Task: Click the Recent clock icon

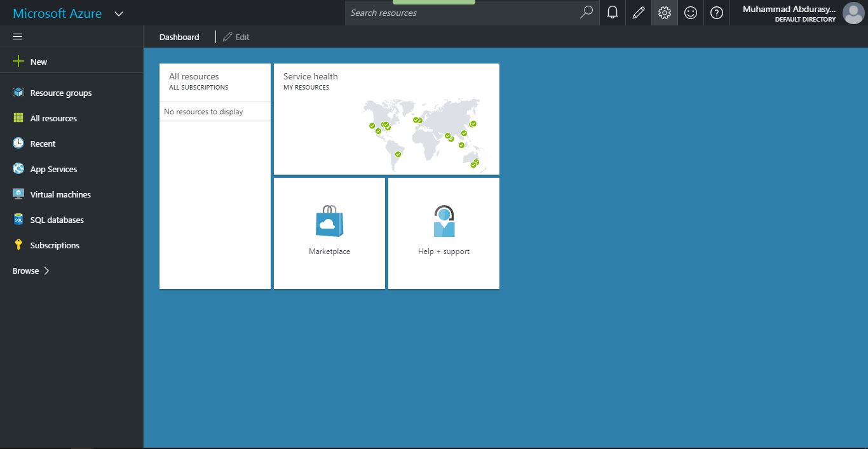Action: point(18,144)
